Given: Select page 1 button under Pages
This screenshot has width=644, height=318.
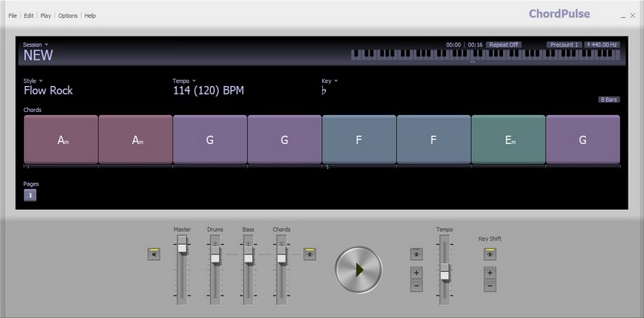Looking at the screenshot, I should tap(30, 196).
